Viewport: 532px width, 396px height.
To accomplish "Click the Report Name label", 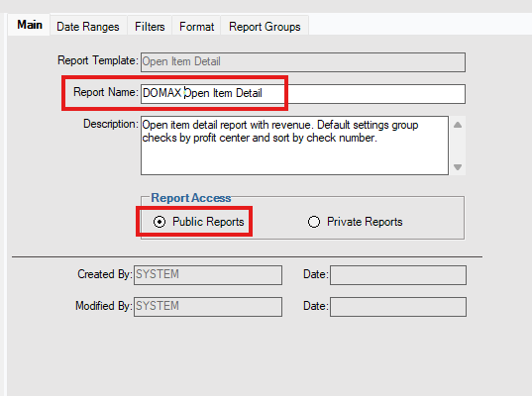I will click(x=106, y=92).
